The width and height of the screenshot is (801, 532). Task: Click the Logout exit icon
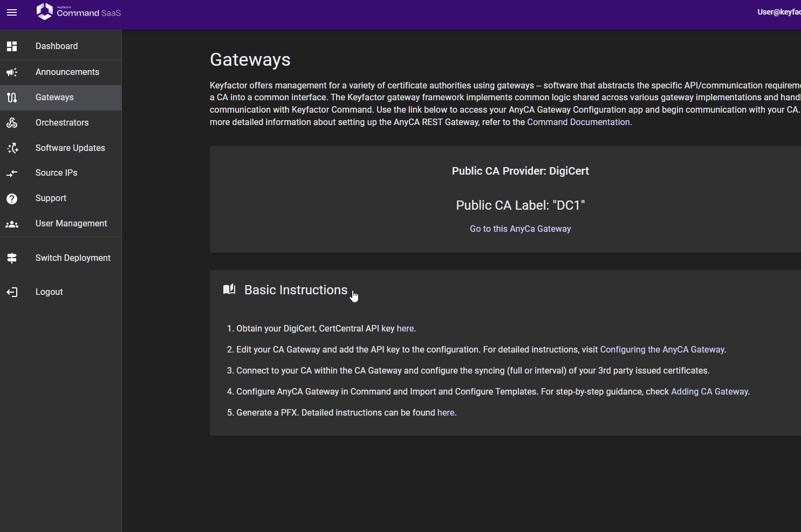tap(12, 292)
